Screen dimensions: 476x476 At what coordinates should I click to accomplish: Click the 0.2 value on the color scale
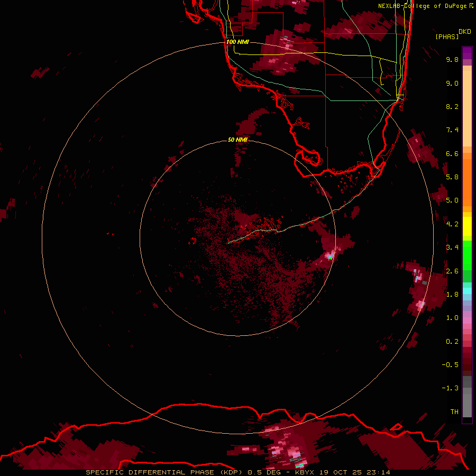tap(452, 342)
